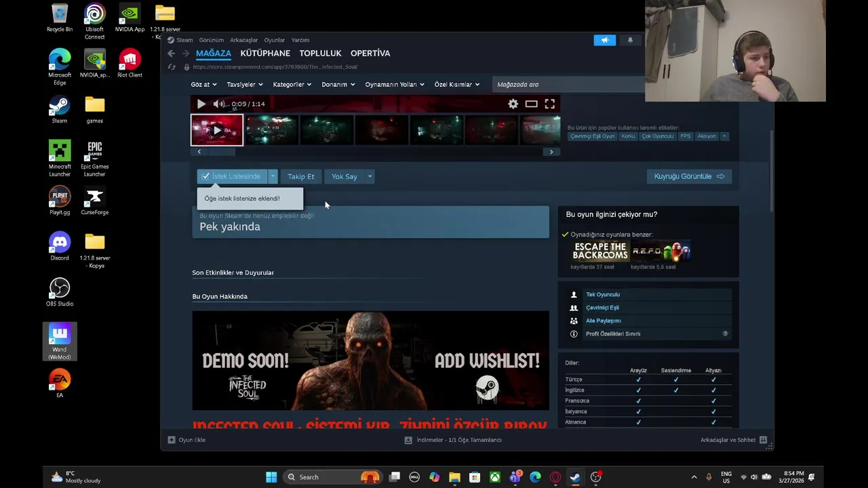The width and height of the screenshot is (868, 488).
Task: Show hidden system tray icons
Action: (x=694, y=477)
